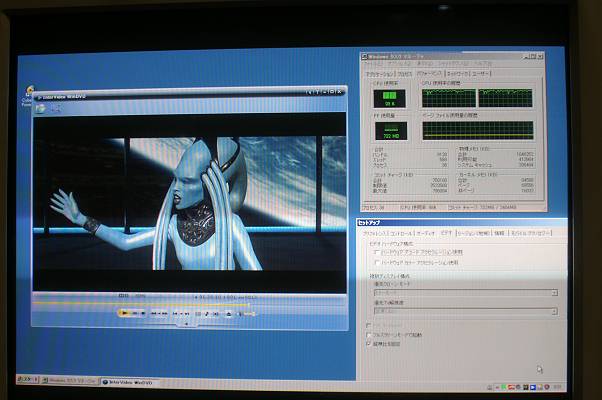Click the blue icon in system tray
The width and height of the screenshot is (602, 400).
tap(533, 387)
